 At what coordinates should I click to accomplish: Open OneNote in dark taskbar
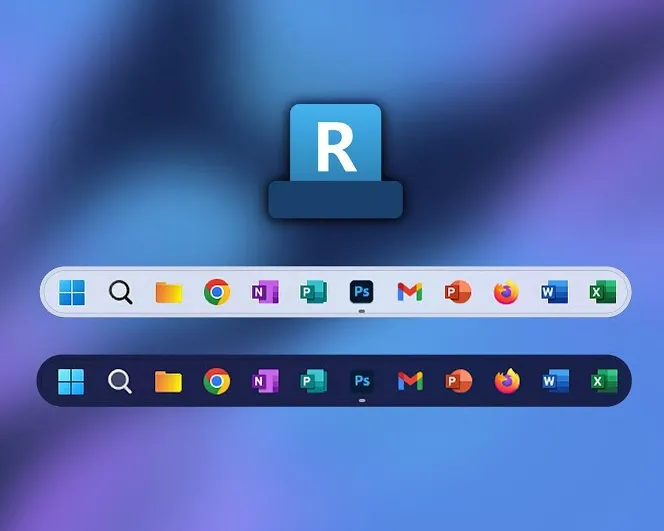click(x=266, y=381)
